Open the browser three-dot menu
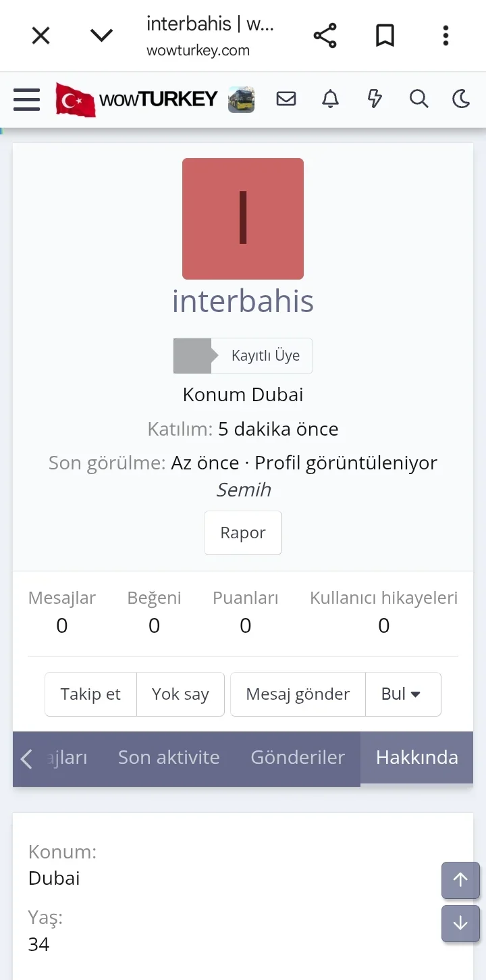486x980 pixels. click(446, 36)
